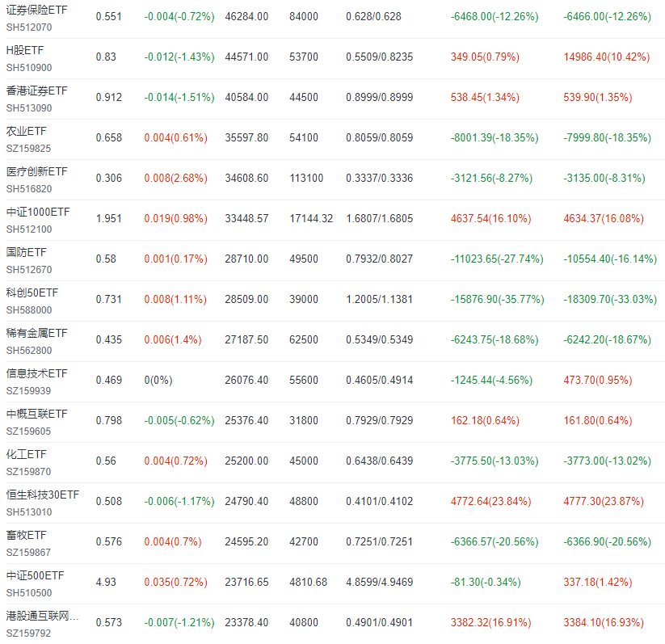
Task: Click price 0.551 in 证券保险ETF row
Action: point(109,16)
